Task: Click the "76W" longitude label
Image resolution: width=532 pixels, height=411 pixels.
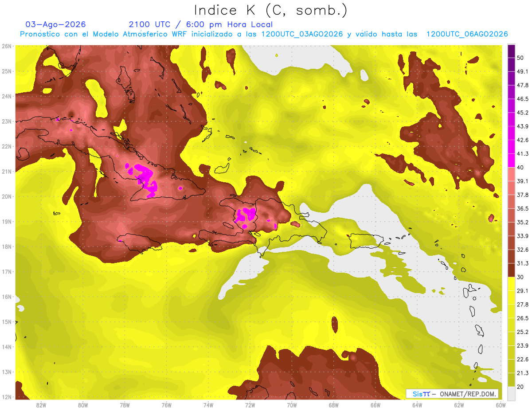Action: tap(167, 405)
